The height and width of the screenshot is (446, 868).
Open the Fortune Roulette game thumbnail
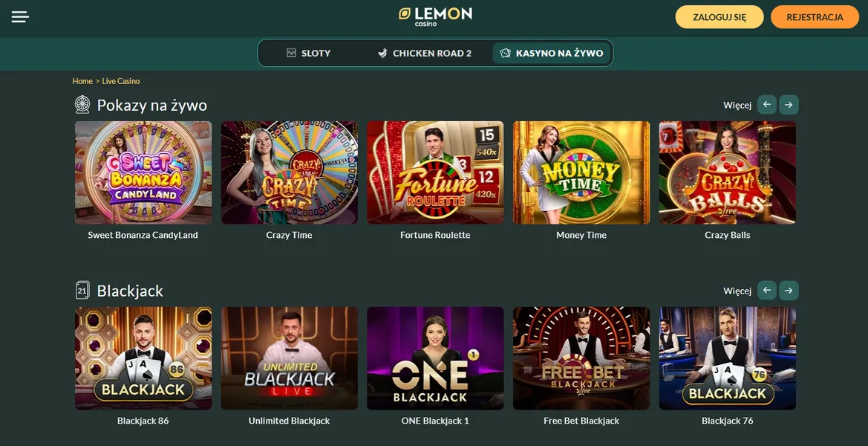[x=435, y=173]
